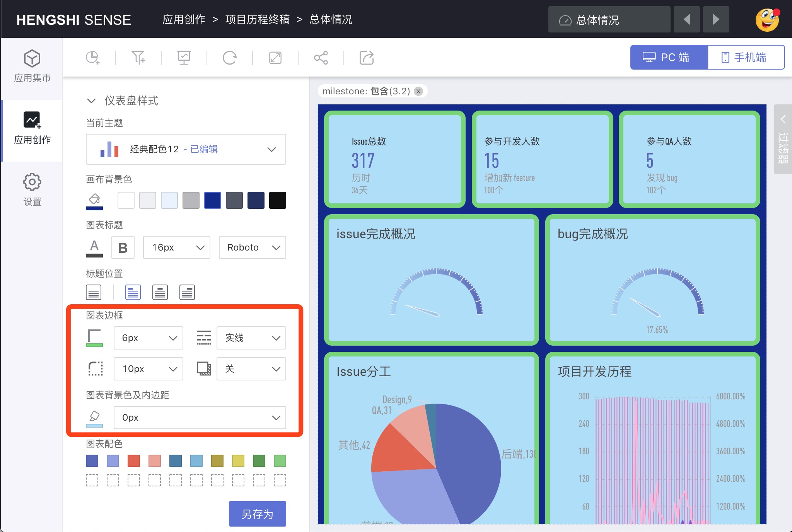Viewport: 792px width, 532px height.
Task: Select the Issue总数 KPI card
Action: tap(395, 159)
